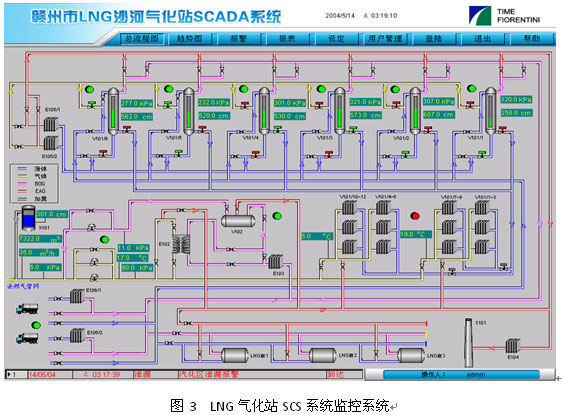Click the E105/1 vaporizer icon
Viewport: 562px width, 415px height.
pos(51,125)
